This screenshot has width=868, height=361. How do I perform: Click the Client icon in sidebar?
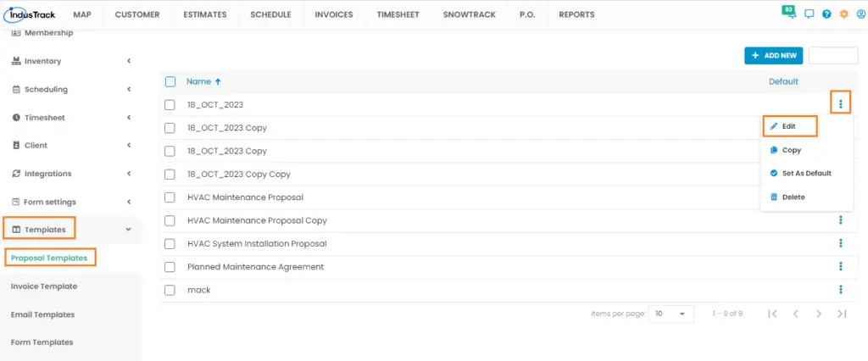pos(16,145)
